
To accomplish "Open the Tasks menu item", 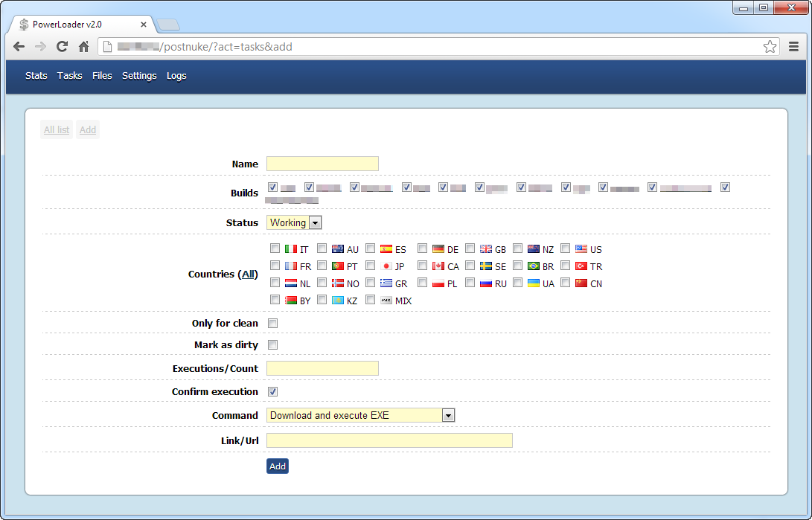I will pyautogui.click(x=69, y=76).
